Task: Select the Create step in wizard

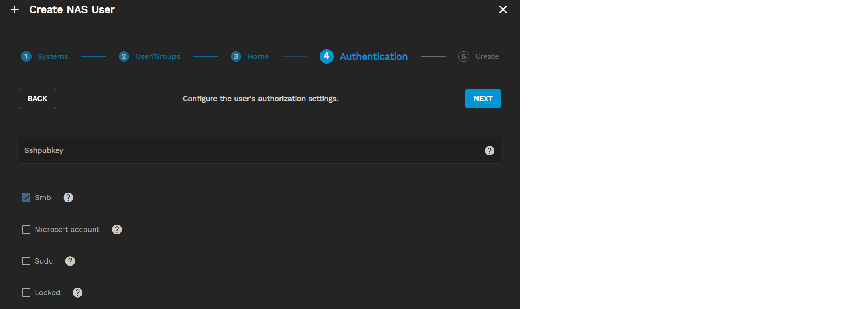Action: [x=486, y=56]
